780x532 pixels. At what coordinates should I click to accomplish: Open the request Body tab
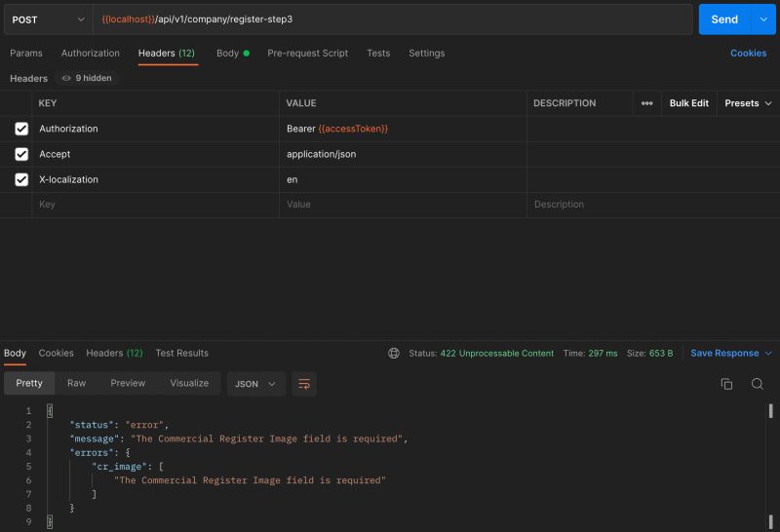coord(233,54)
